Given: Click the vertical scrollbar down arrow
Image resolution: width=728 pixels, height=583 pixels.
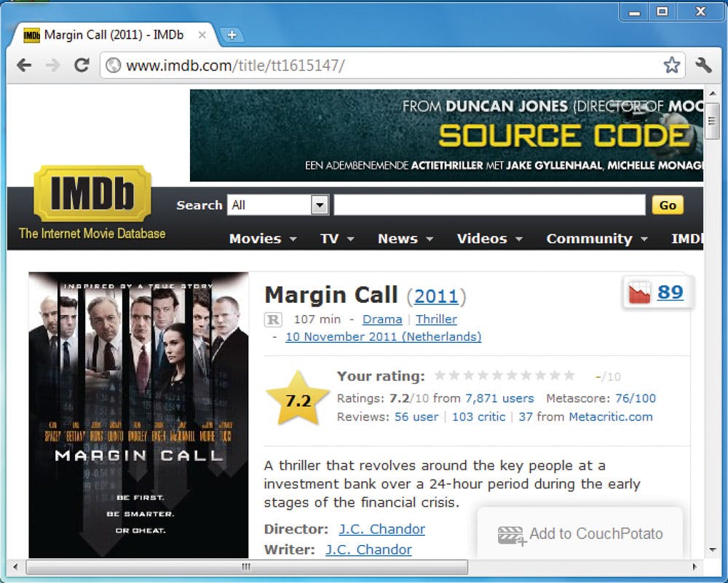Looking at the screenshot, I should [x=712, y=550].
